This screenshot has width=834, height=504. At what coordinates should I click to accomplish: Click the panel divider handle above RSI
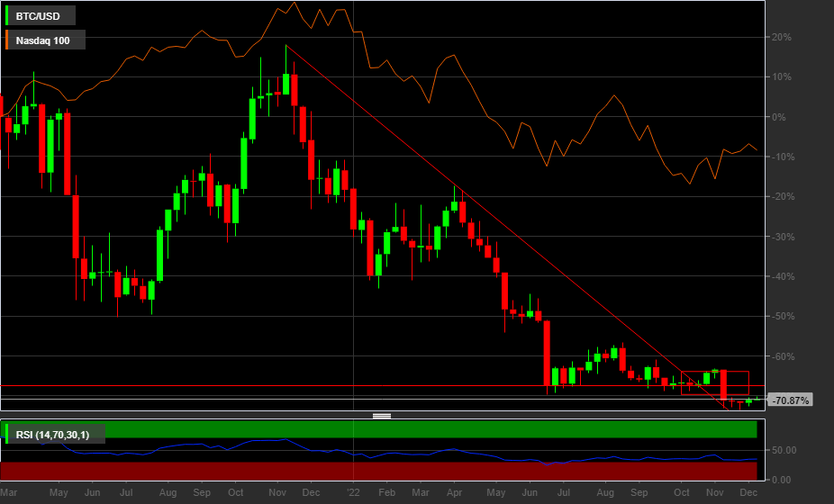click(381, 416)
